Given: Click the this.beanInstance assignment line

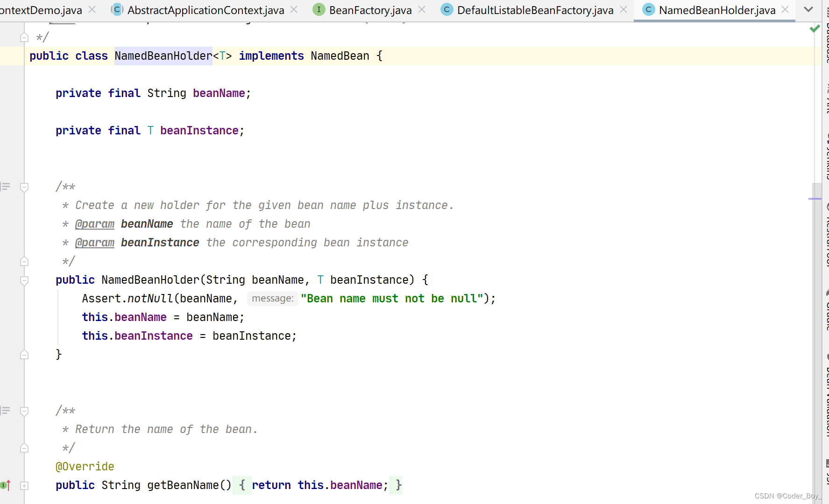Looking at the screenshot, I should click(x=189, y=336).
